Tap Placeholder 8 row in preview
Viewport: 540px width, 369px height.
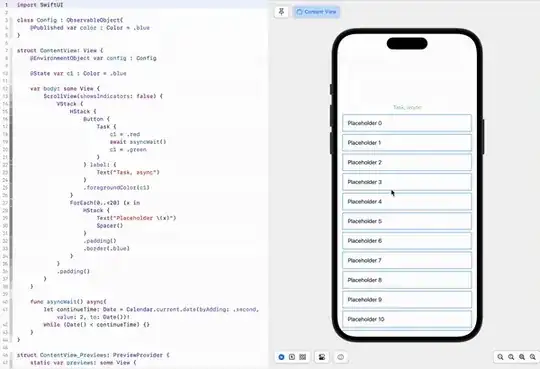407,280
